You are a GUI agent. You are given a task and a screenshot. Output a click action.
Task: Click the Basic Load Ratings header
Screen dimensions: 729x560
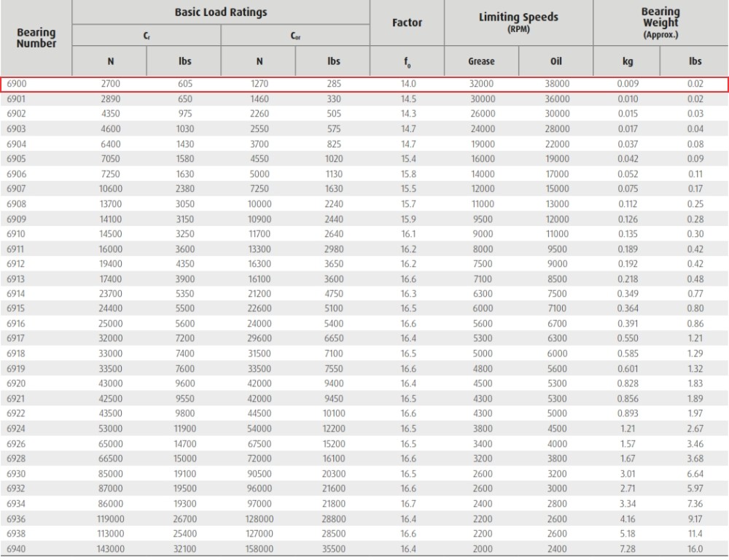221,12
